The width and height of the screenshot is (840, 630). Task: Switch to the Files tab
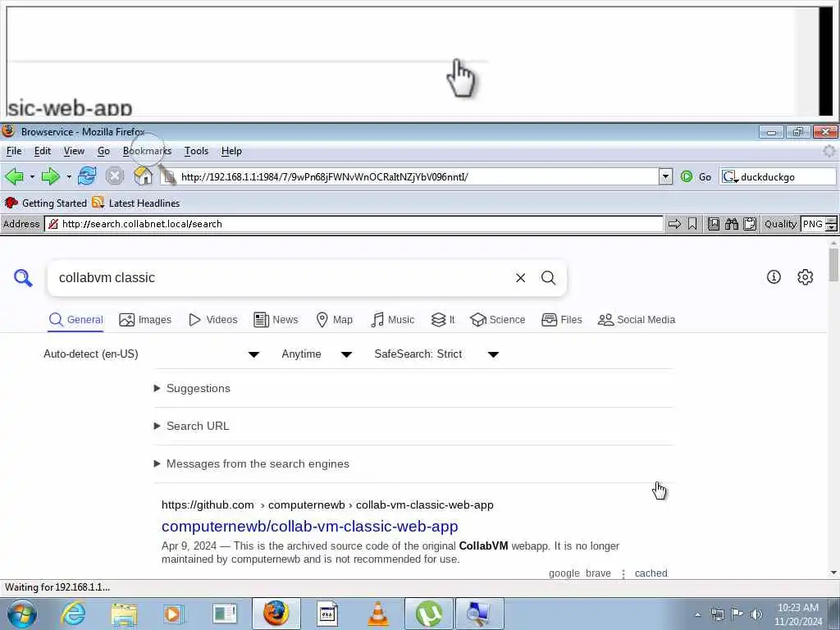click(x=561, y=320)
